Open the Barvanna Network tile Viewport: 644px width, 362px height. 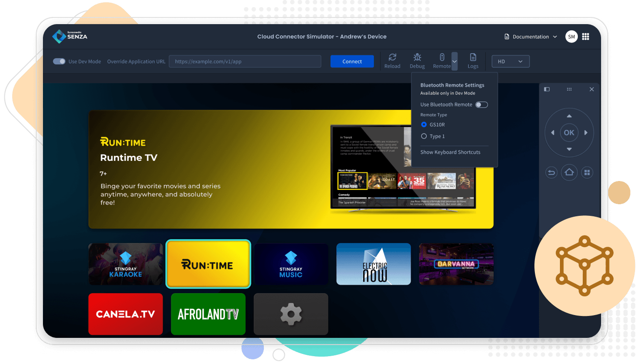456,264
